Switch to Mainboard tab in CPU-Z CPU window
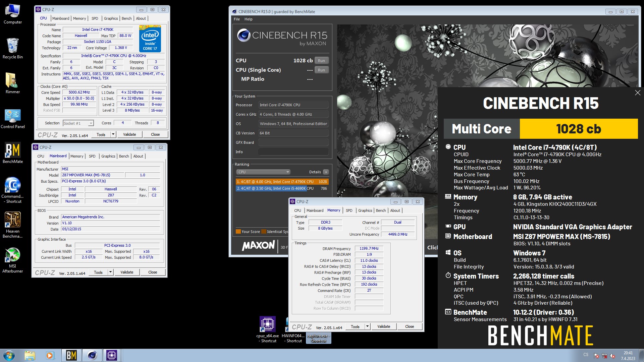The height and width of the screenshot is (362, 644). click(61, 18)
